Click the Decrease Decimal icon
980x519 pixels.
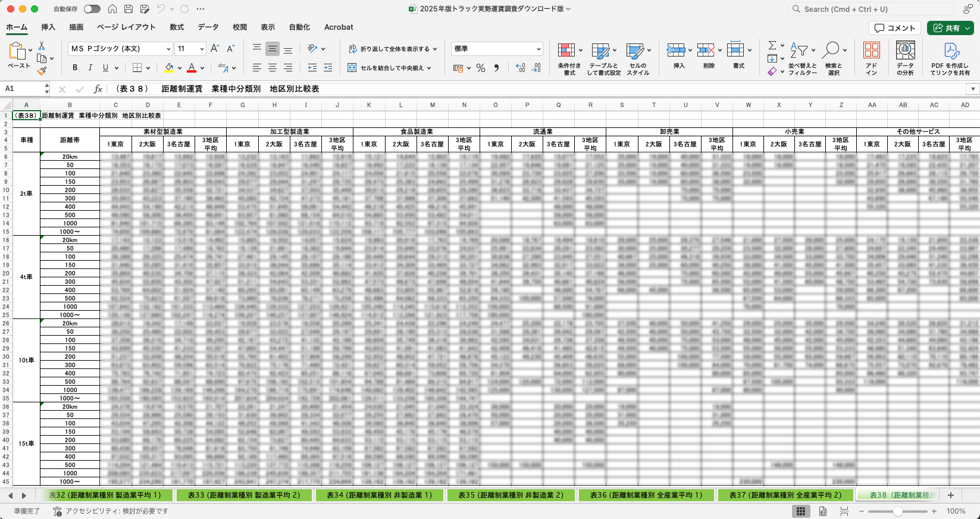(x=537, y=68)
